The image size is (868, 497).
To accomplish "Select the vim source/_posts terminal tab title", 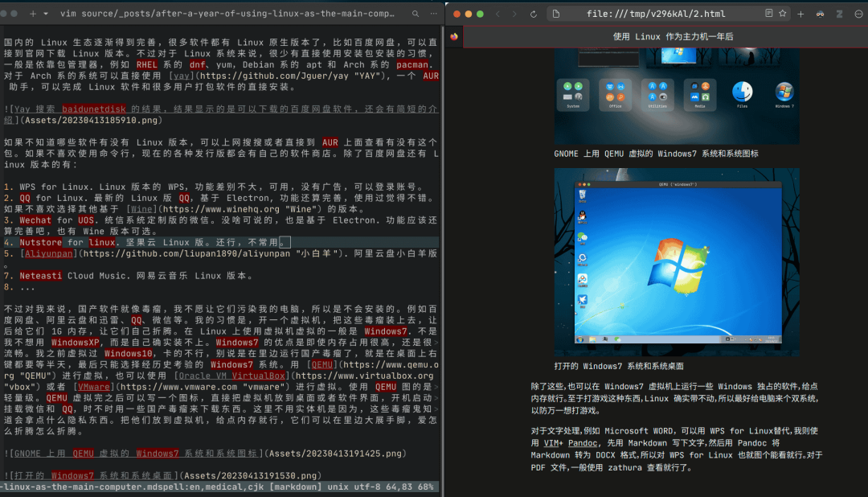I will pyautogui.click(x=227, y=14).
